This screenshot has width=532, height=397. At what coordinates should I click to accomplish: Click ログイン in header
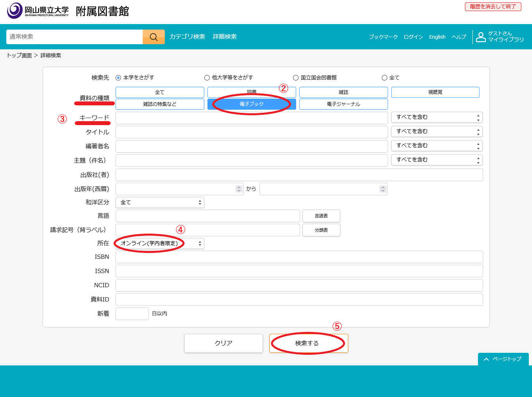pos(413,37)
